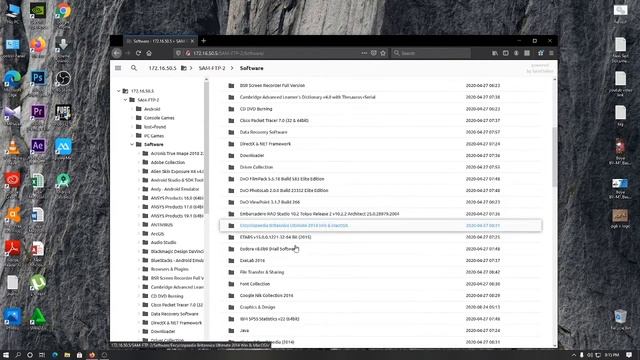Open the Firefox desktop shortcut
Image resolution: width=640 pixels, height=360 pixels.
point(38,44)
